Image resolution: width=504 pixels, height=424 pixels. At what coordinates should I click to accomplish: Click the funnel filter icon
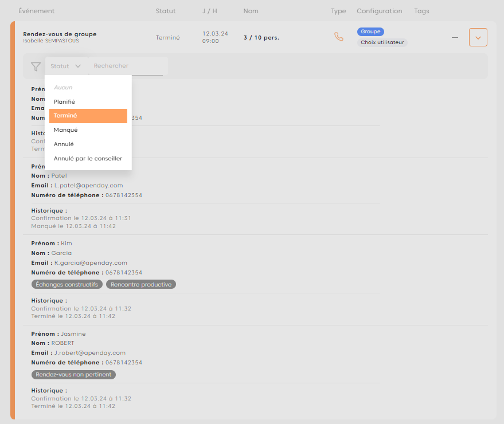(x=36, y=66)
